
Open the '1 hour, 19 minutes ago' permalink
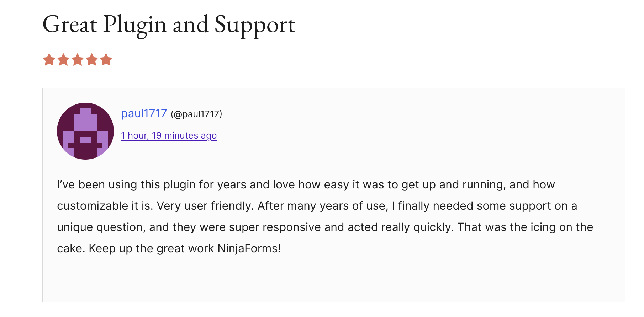(169, 135)
